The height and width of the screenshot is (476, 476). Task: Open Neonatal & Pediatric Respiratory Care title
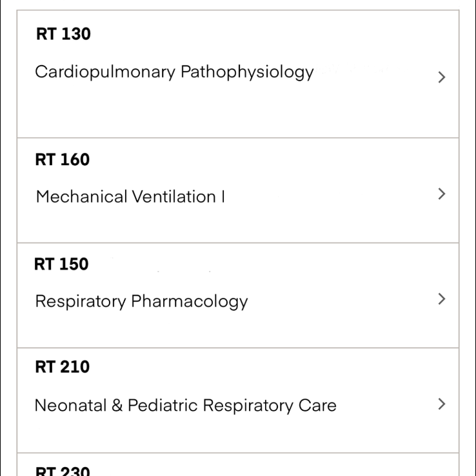[x=185, y=406]
